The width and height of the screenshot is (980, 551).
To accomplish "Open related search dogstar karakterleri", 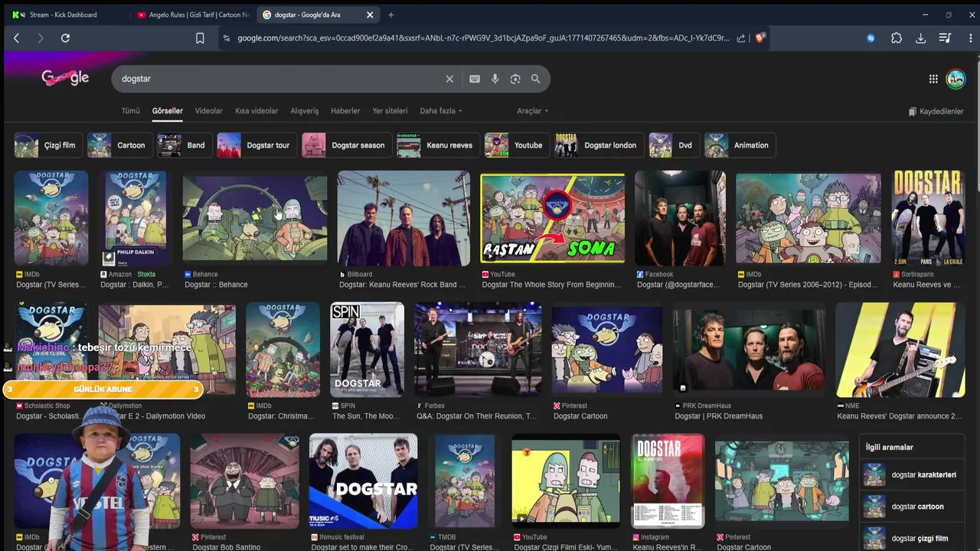I will (911, 474).
